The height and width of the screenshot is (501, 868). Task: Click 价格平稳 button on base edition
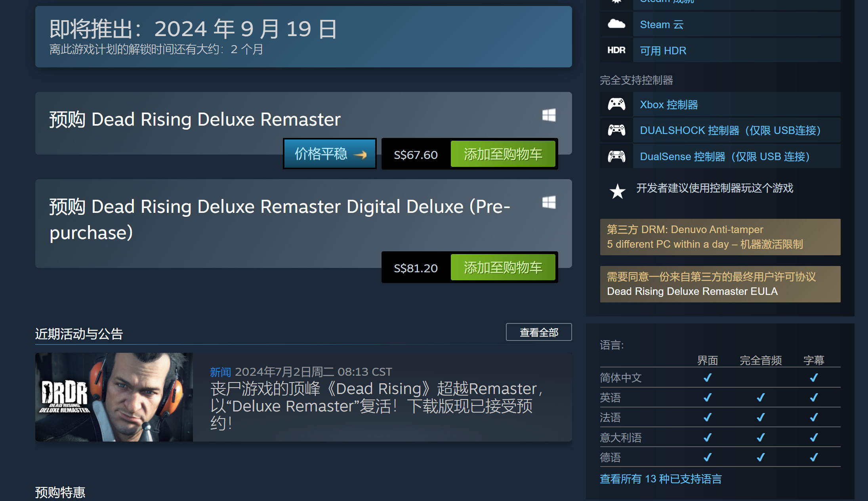coord(330,154)
